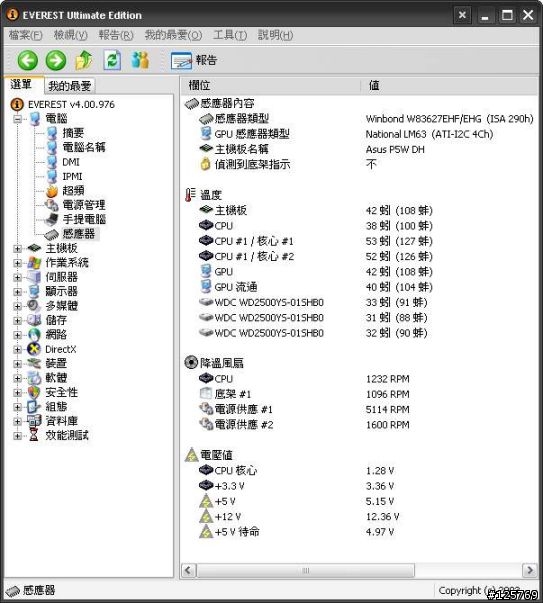Click the DirectX tree icon
Image resolution: width=543 pixels, height=603 pixels.
pos(34,349)
